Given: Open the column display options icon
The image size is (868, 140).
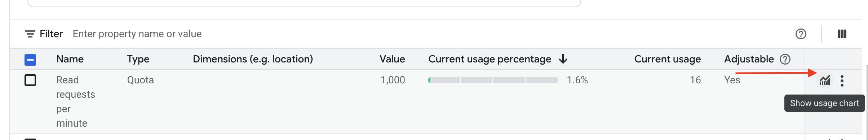Looking at the screenshot, I should 842,34.
